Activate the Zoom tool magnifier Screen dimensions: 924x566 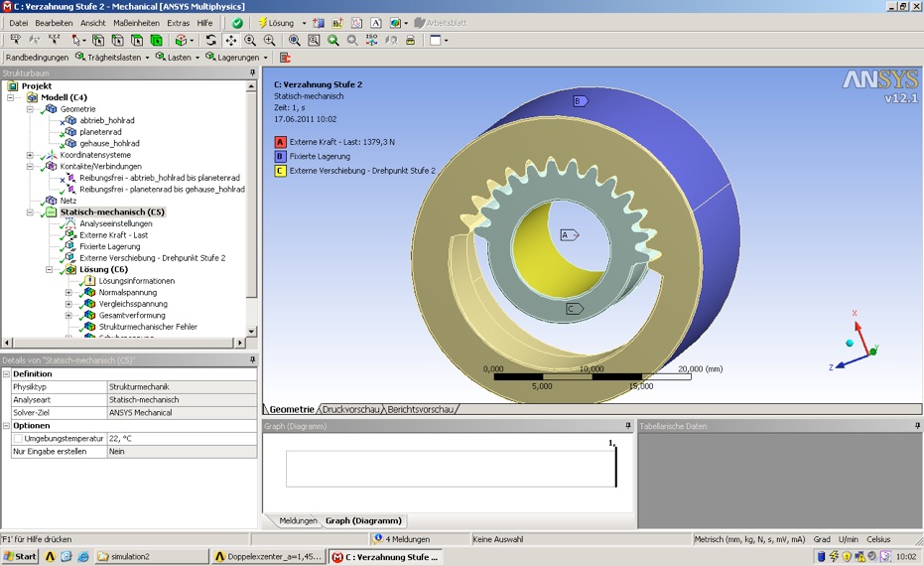point(250,40)
